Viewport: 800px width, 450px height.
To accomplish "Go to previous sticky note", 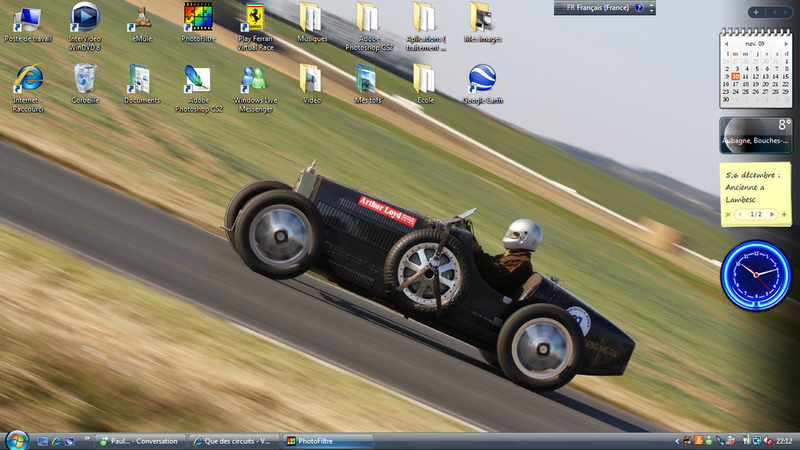I will tap(740, 215).
